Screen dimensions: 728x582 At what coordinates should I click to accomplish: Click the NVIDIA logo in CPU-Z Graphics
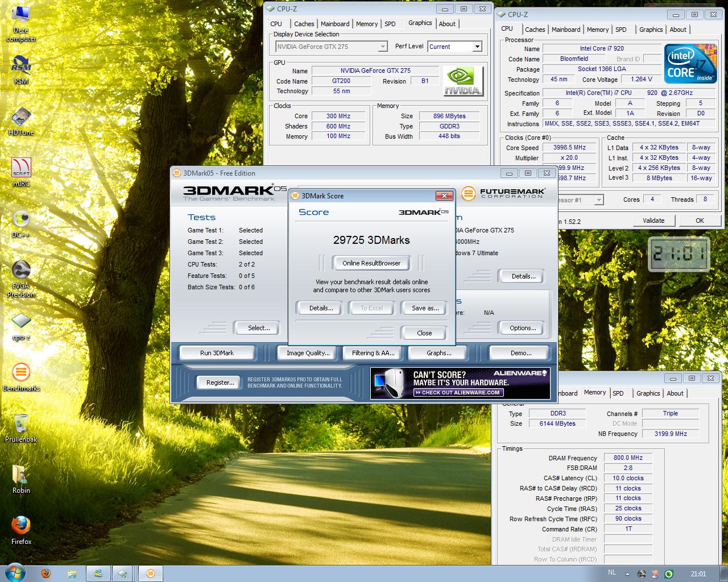click(463, 81)
